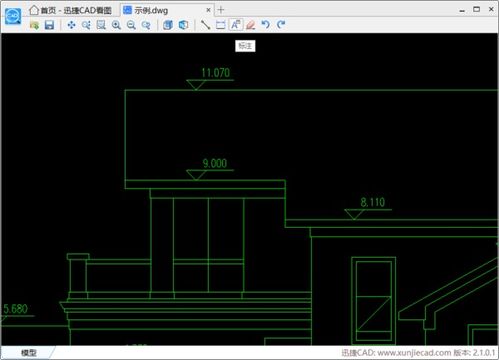Save the drawing with the floppy disk icon
The width and height of the screenshot is (499, 360).
click(49, 25)
